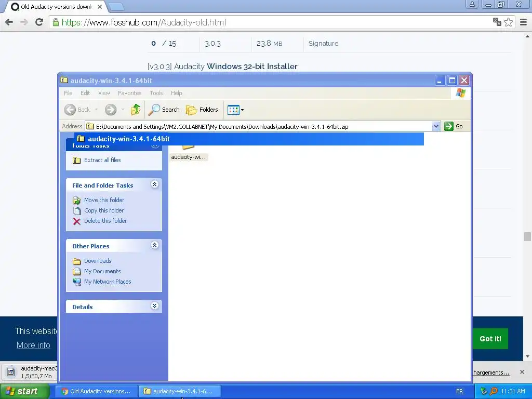Click the 11:31 AM taskbar clock
Image resolution: width=532 pixels, height=399 pixels.
(513, 391)
